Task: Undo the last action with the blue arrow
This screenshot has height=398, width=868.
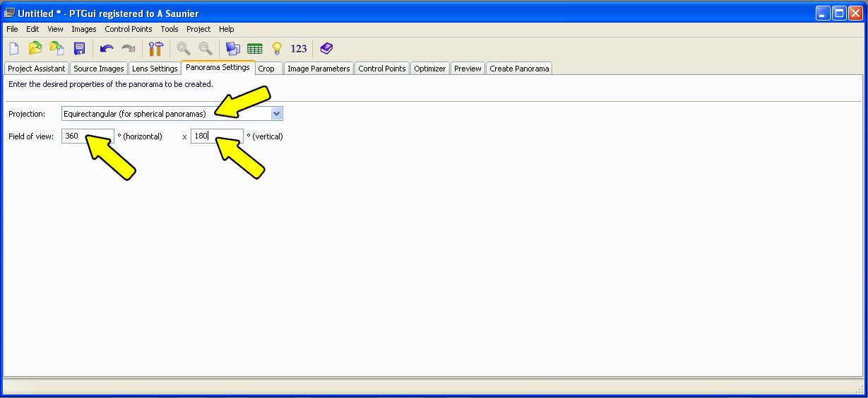Action: click(107, 49)
